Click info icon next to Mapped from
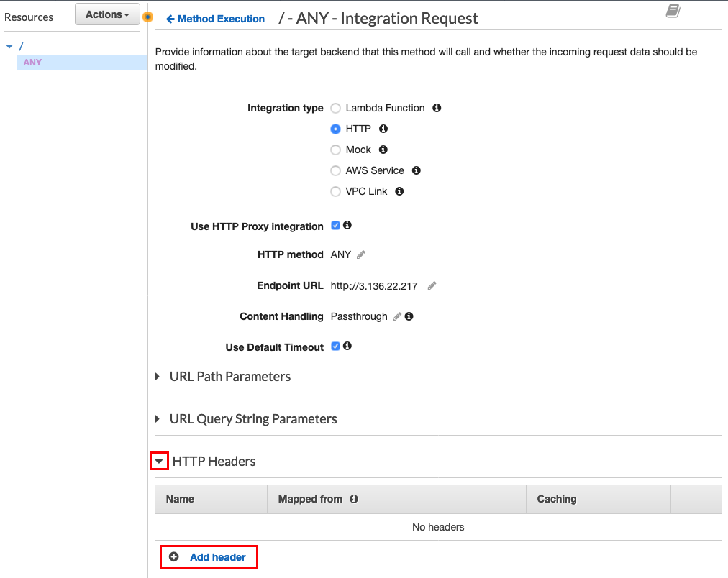Viewport: 728px width, 578px height. click(x=354, y=499)
